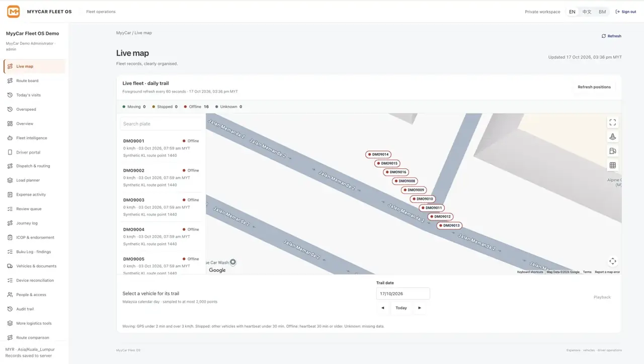
Task: Click the Device reconciliation icon
Action: pos(10,280)
